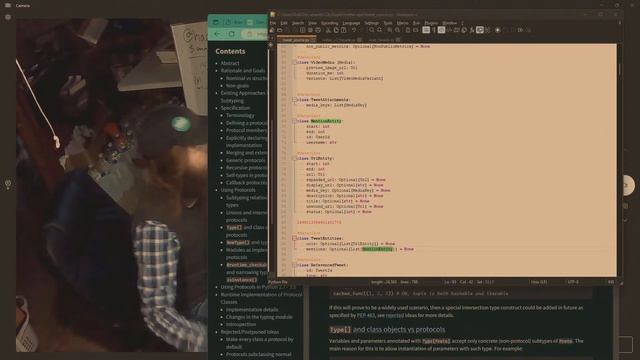640x360 pixels.
Task: Undo the last edit via toolbar
Action: click(353, 30)
